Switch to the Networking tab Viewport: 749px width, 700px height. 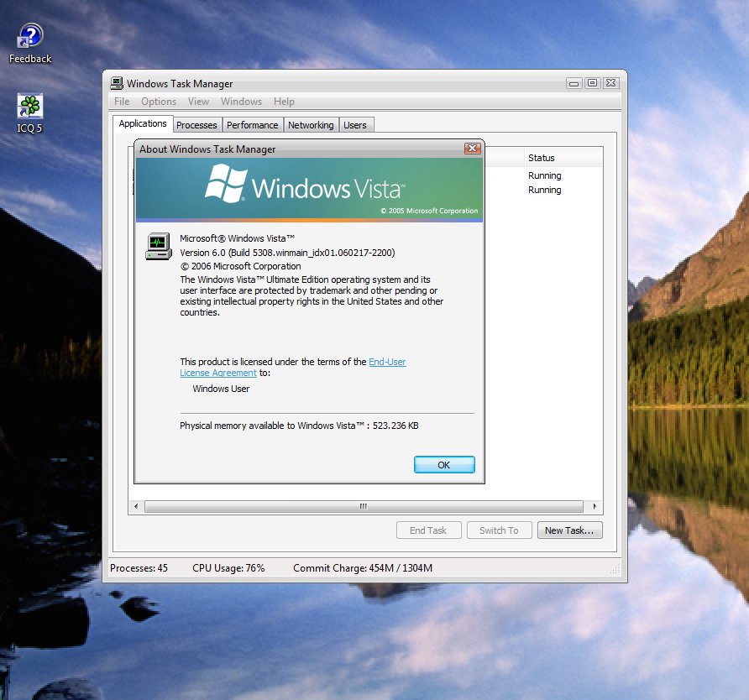pyautogui.click(x=311, y=124)
